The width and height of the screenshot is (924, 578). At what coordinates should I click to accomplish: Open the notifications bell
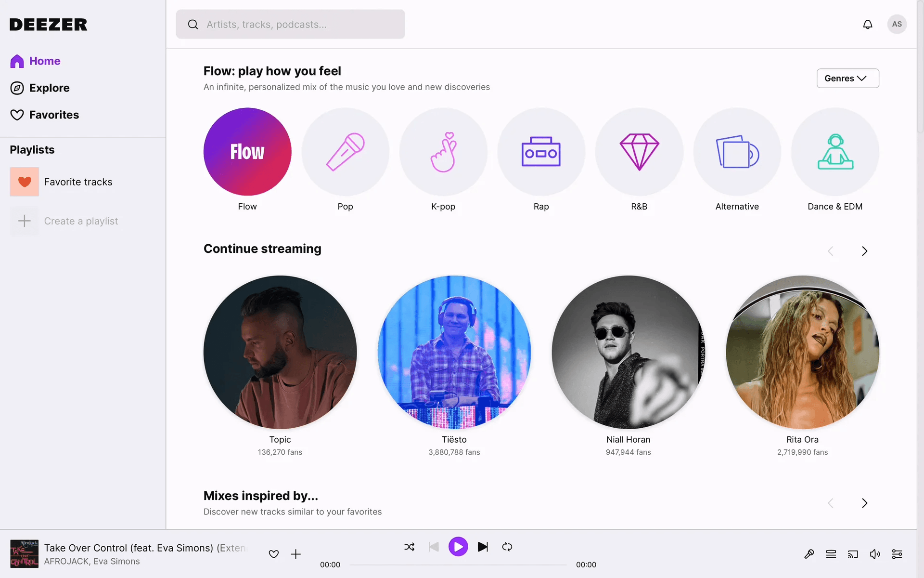867,25
